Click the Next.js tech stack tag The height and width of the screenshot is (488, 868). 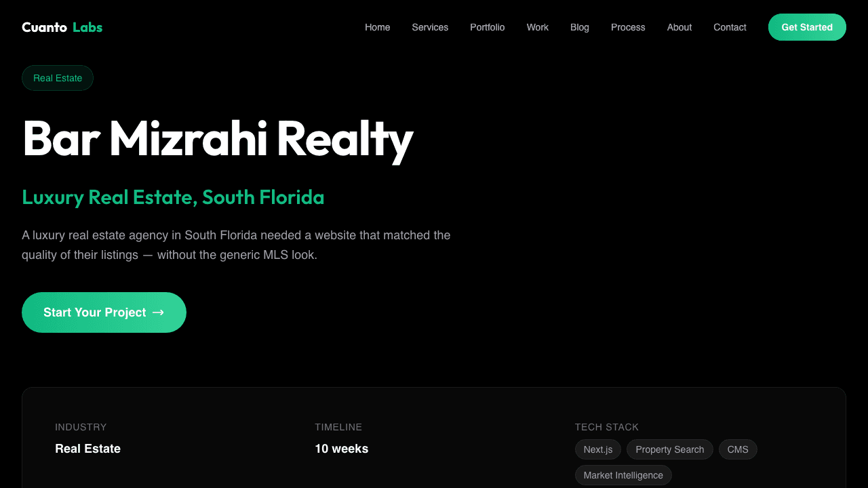coord(597,449)
